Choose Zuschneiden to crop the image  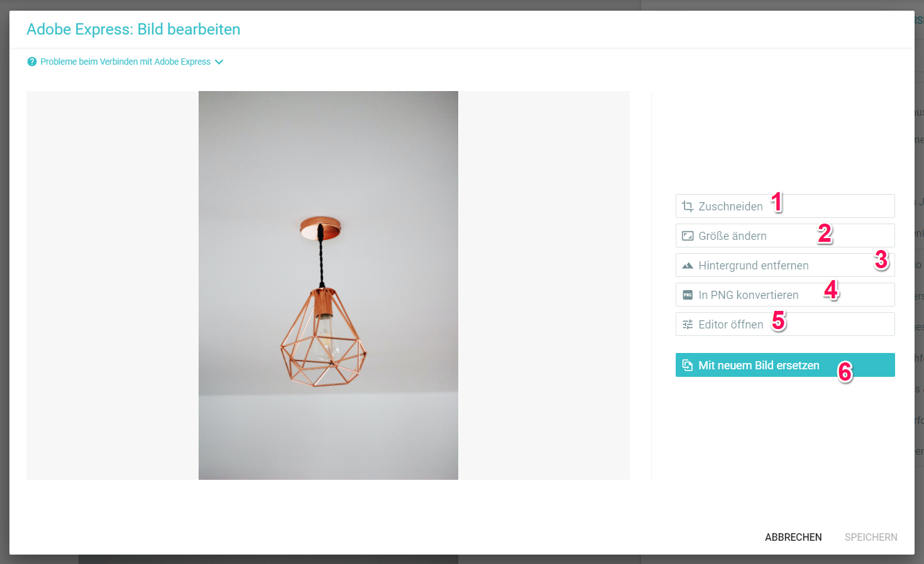[785, 206]
